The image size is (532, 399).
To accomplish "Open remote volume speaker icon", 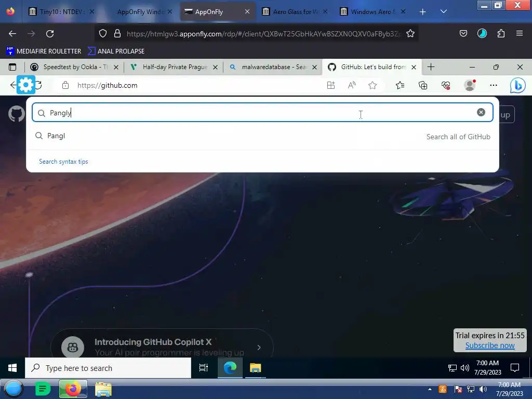I will (465, 368).
